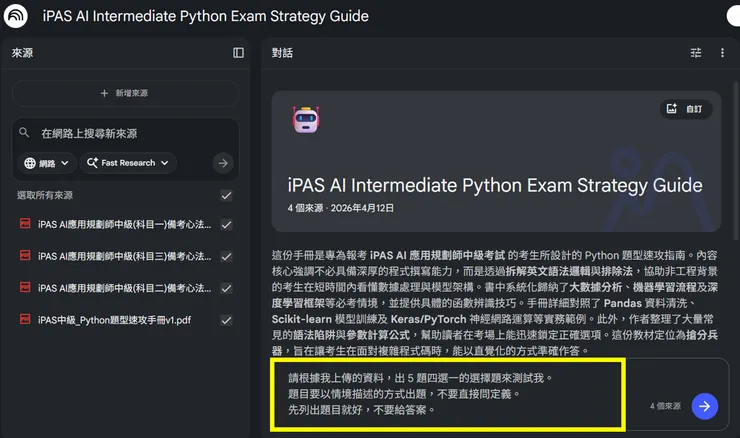
Task: Open the conversation three-dot menu
Action: coord(722,53)
